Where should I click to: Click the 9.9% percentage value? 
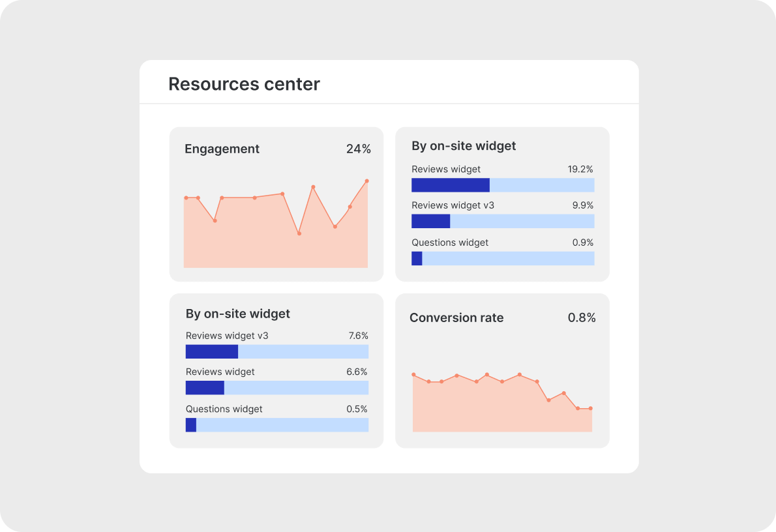point(582,205)
